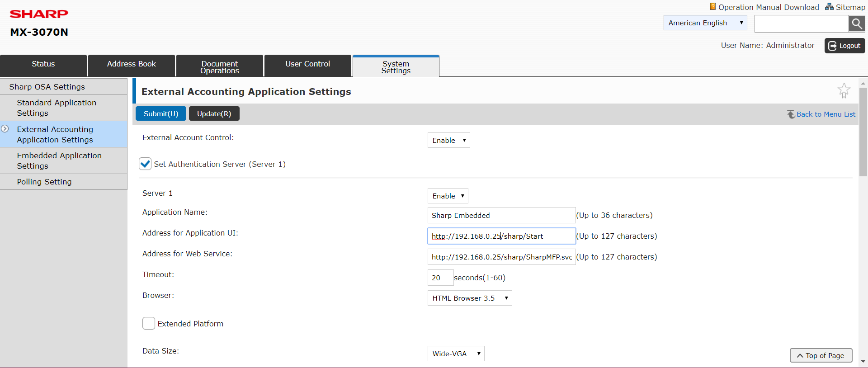Click the Back to Menu List arrow icon
This screenshot has height=368, width=868.
(791, 114)
